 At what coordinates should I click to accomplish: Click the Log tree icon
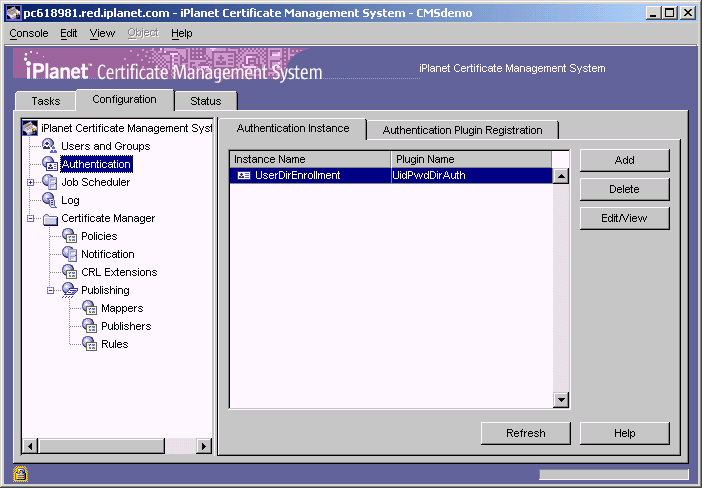pyautogui.click(x=49, y=200)
